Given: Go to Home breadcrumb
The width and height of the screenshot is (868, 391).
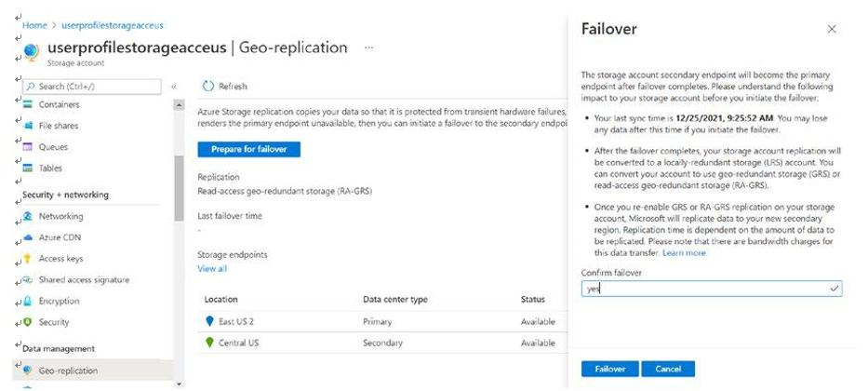Looking at the screenshot, I should pyautogui.click(x=34, y=25).
